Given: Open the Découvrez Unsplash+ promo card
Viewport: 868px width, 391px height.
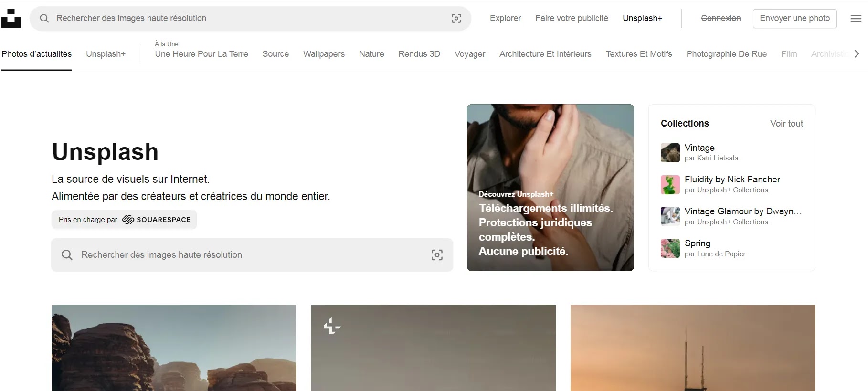Looking at the screenshot, I should (550, 188).
